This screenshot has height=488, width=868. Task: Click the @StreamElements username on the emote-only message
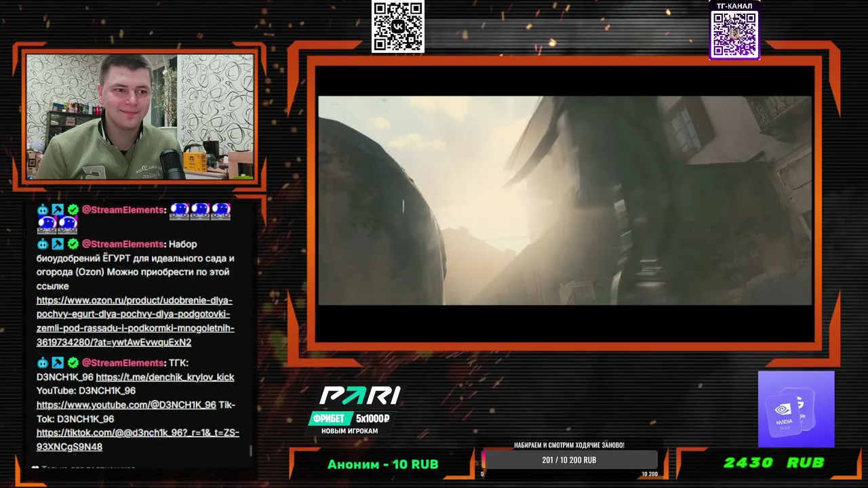(x=123, y=210)
